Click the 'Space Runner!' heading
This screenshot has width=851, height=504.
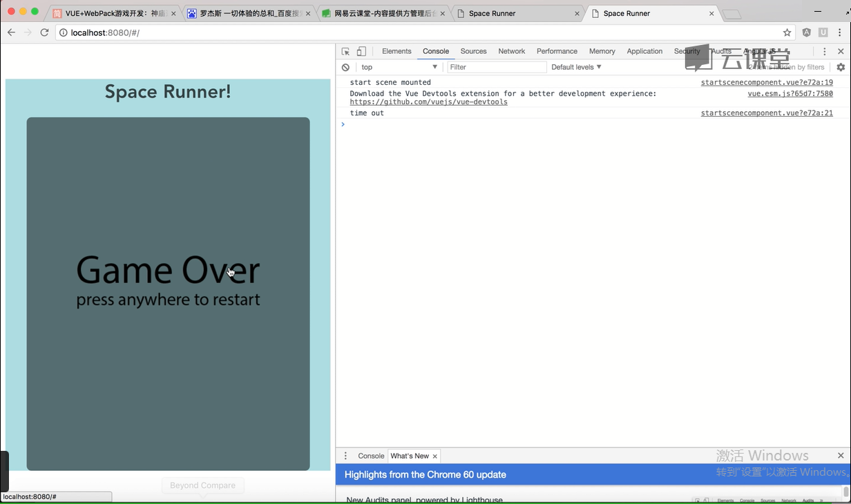[x=168, y=92]
